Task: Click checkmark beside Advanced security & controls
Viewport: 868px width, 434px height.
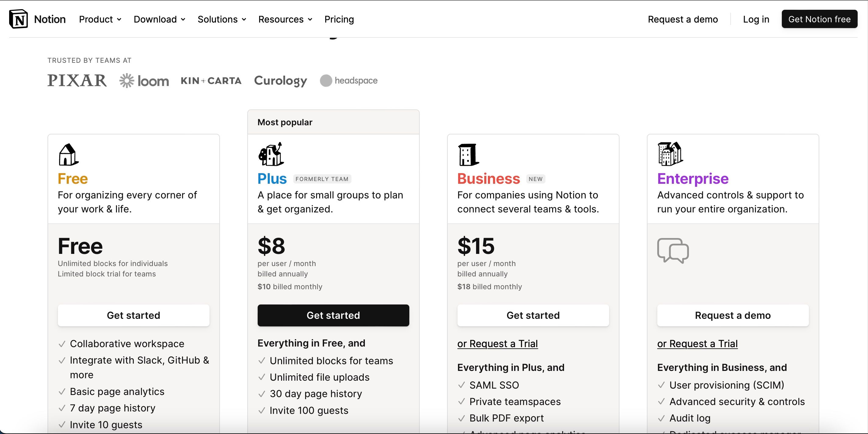Action: click(x=662, y=402)
